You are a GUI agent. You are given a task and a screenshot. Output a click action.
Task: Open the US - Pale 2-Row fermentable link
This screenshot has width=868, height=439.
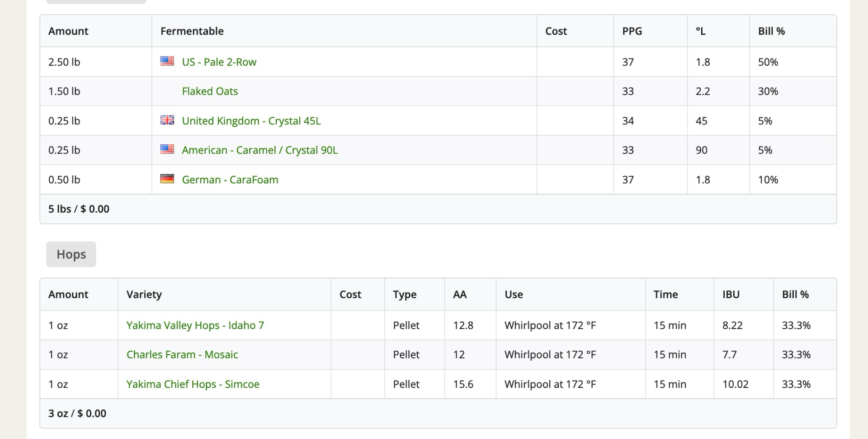pos(219,62)
